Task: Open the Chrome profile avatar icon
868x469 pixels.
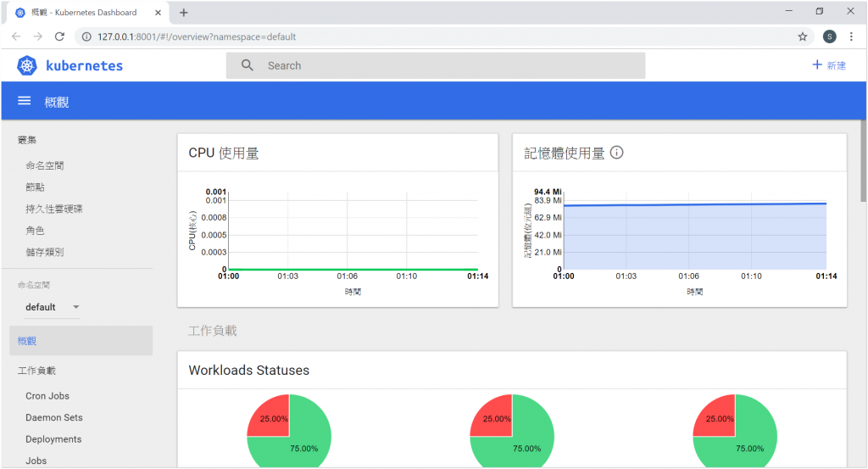Action: pos(829,36)
